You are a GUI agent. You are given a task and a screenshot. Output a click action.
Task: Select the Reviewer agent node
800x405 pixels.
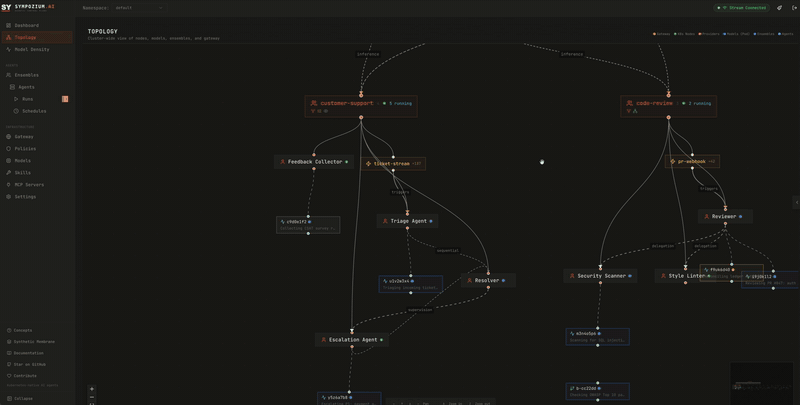click(x=725, y=216)
